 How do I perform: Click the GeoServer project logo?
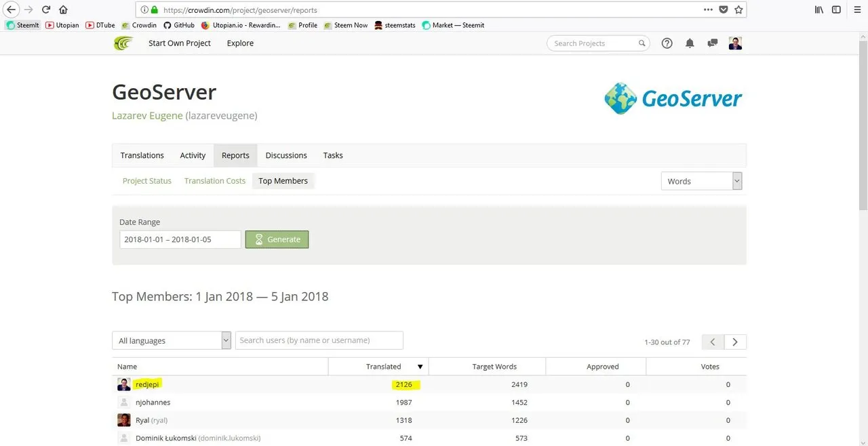[x=673, y=99]
